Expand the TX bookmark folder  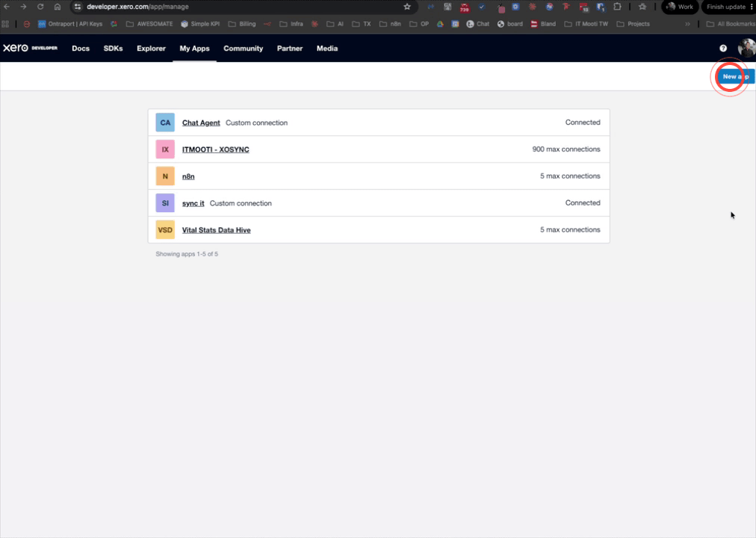tap(362, 24)
